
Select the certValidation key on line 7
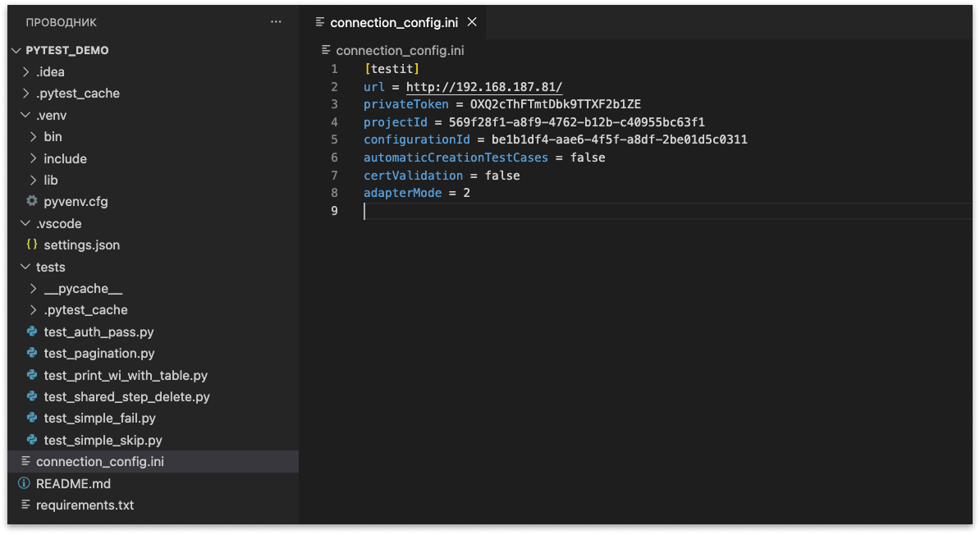(x=413, y=175)
